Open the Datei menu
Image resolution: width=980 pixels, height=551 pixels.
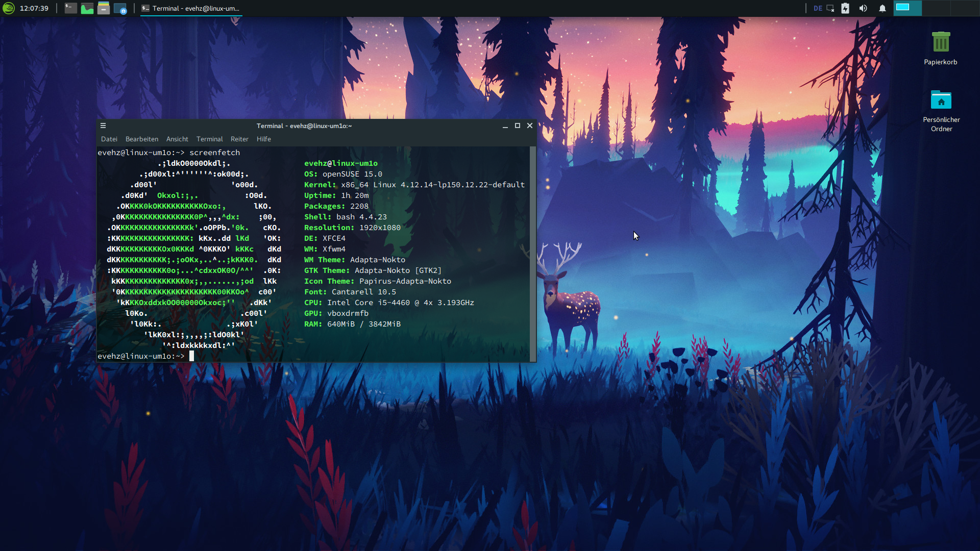[109, 139]
